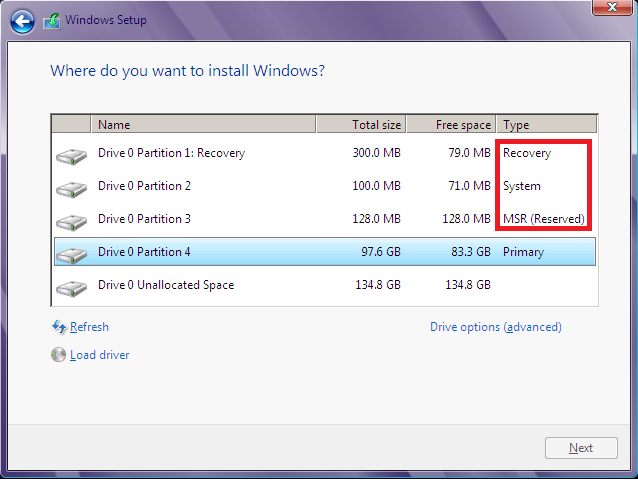
Task: Click the 97.6 GB total size cell
Action: pos(381,252)
